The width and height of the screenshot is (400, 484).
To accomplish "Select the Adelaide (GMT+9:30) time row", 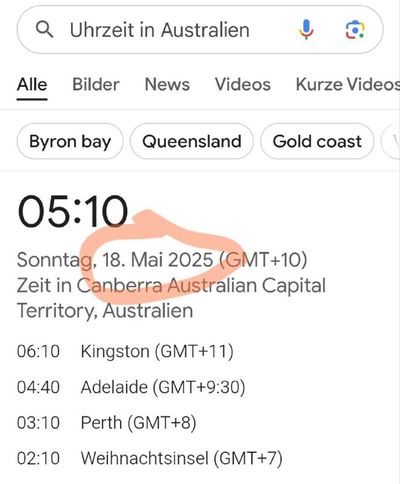I will point(131,387).
